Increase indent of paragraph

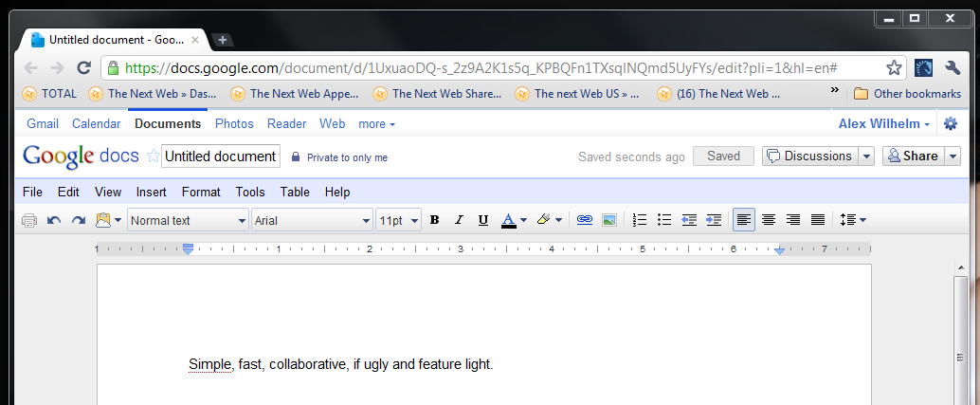713,220
